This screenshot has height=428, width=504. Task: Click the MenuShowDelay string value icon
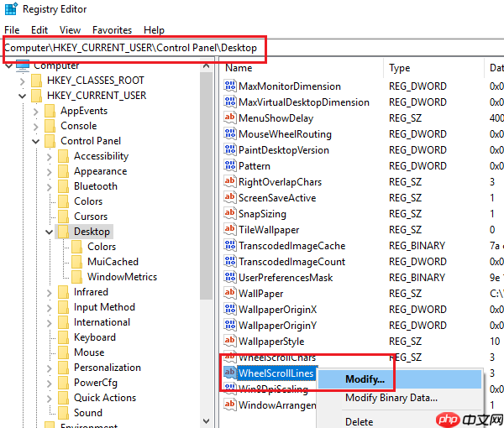pos(230,117)
